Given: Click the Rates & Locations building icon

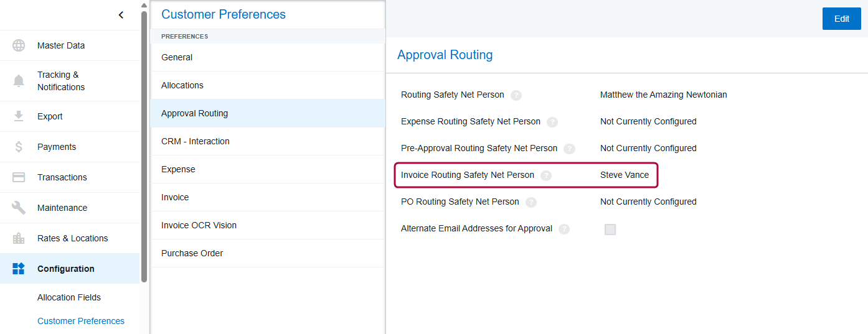Looking at the screenshot, I should (x=19, y=238).
